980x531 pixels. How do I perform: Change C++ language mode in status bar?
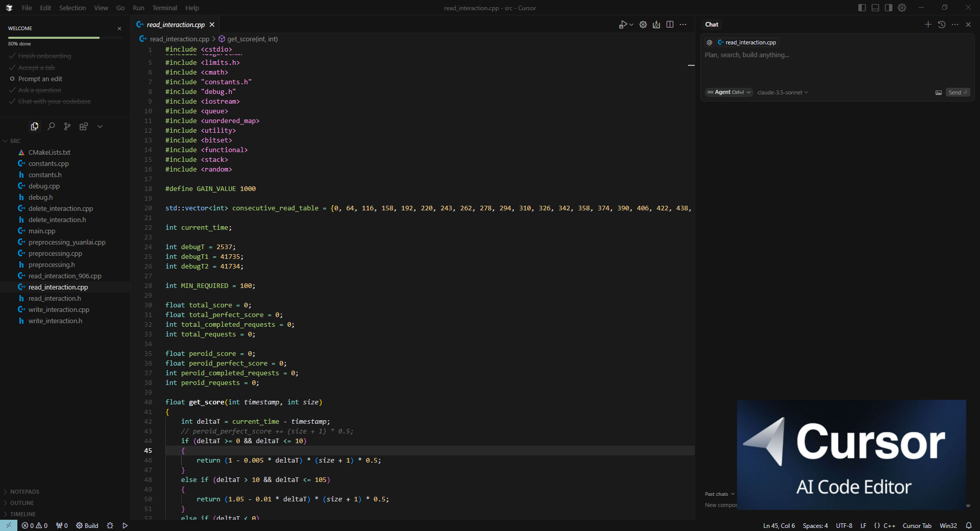tap(889, 525)
